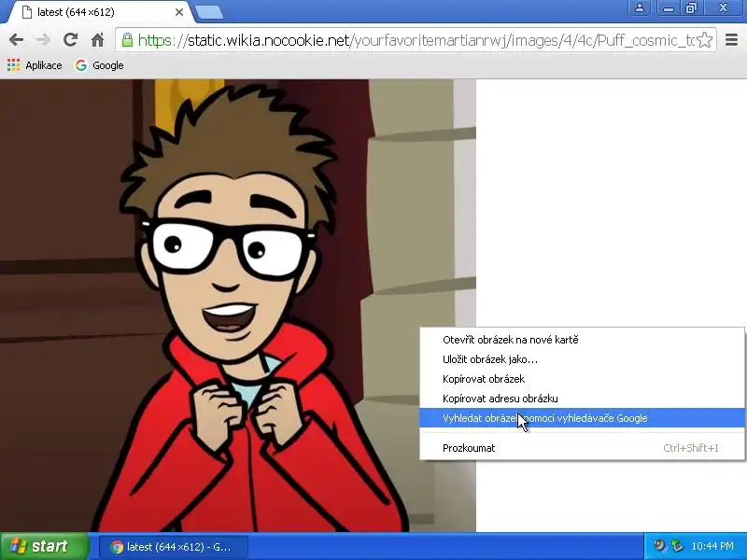Close the 'latest (644×612)' tab
Image resolution: width=747 pixels, height=560 pixels.
point(179,12)
